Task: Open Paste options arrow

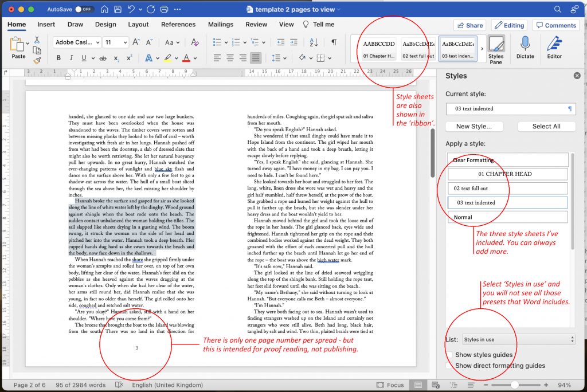Action: (x=28, y=44)
